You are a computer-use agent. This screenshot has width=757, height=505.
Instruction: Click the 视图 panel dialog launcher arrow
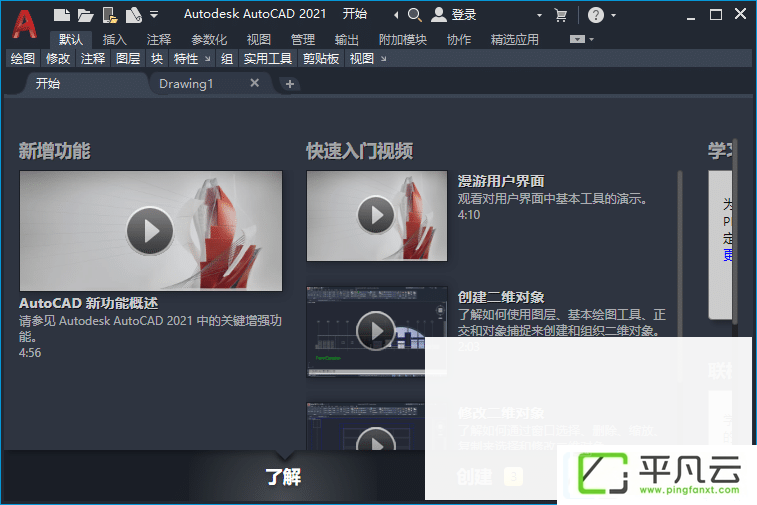(383, 59)
